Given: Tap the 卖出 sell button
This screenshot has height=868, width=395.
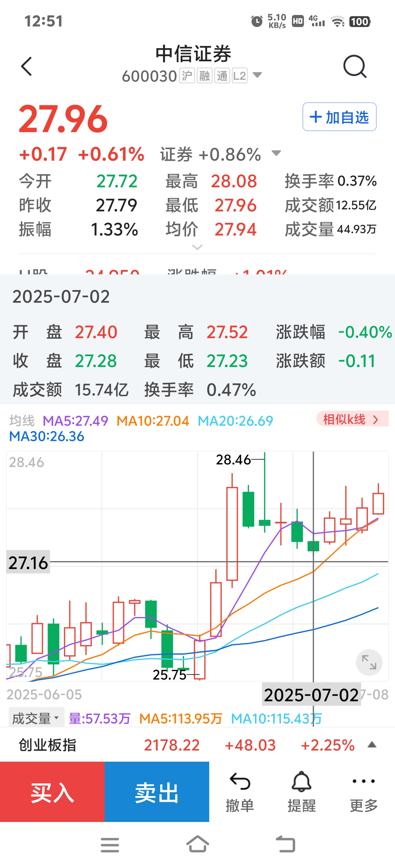Looking at the screenshot, I should click(x=157, y=792).
